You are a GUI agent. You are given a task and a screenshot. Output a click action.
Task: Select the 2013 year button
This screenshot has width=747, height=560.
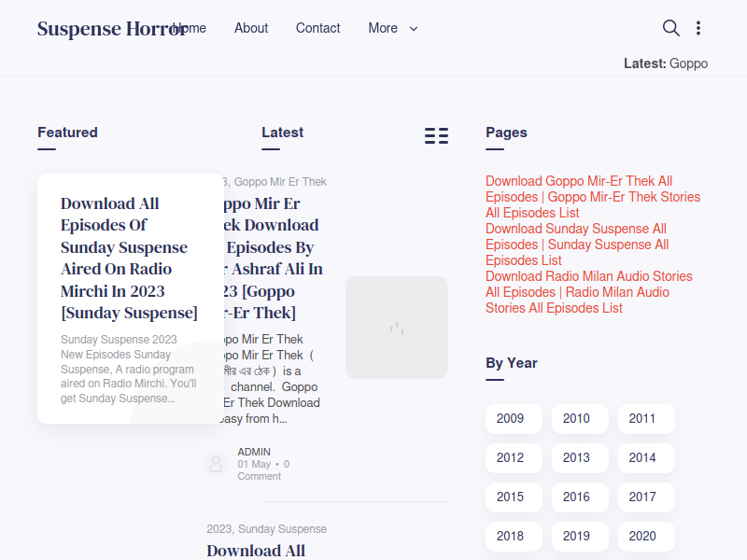coord(577,458)
